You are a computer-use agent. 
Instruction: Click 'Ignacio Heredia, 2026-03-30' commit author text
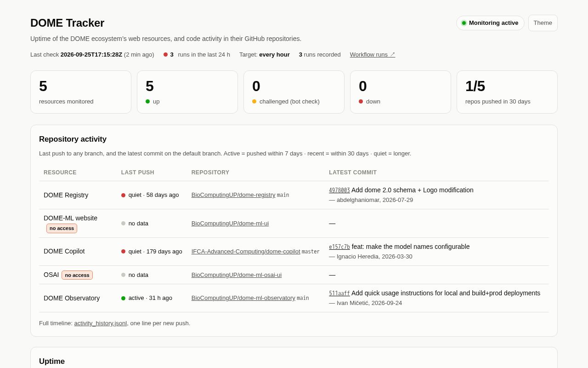pyautogui.click(x=374, y=257)
